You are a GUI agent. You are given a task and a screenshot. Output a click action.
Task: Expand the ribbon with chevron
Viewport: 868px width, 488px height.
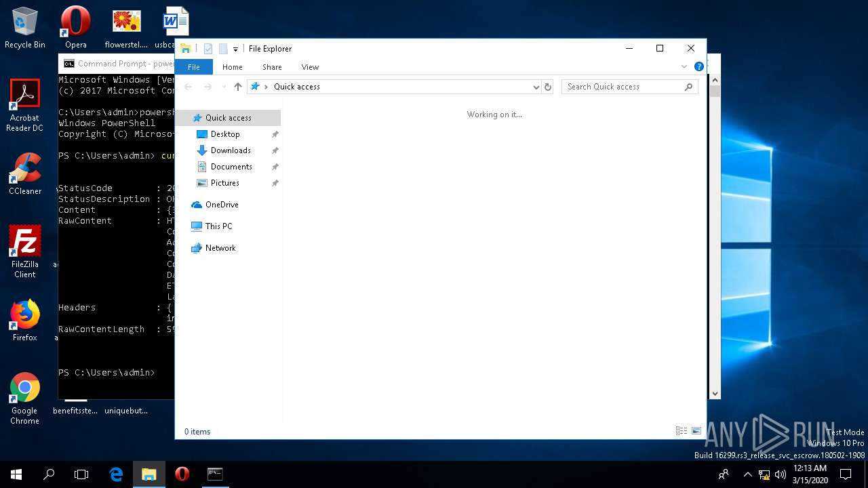pyautogui.click(x=684, y=66)
